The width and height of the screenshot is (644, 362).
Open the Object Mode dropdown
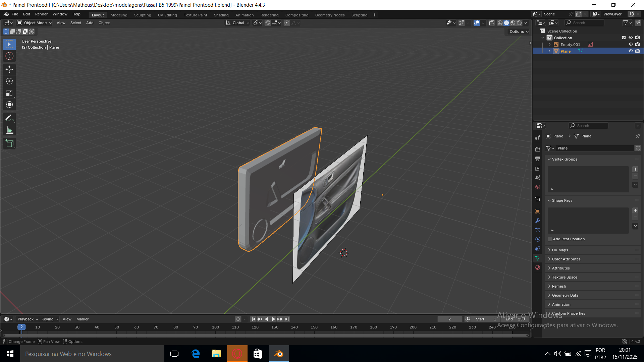[35, 23]
